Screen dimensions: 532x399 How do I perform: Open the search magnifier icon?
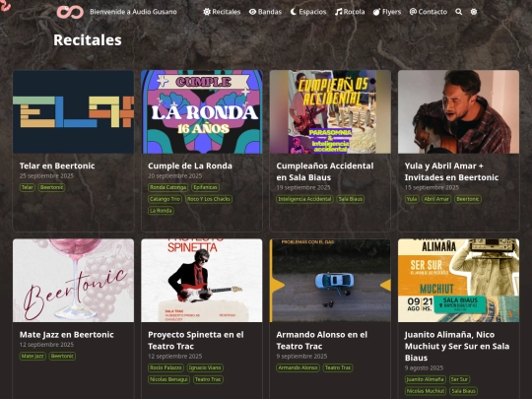pyautogui.click(x=459, y=12)
